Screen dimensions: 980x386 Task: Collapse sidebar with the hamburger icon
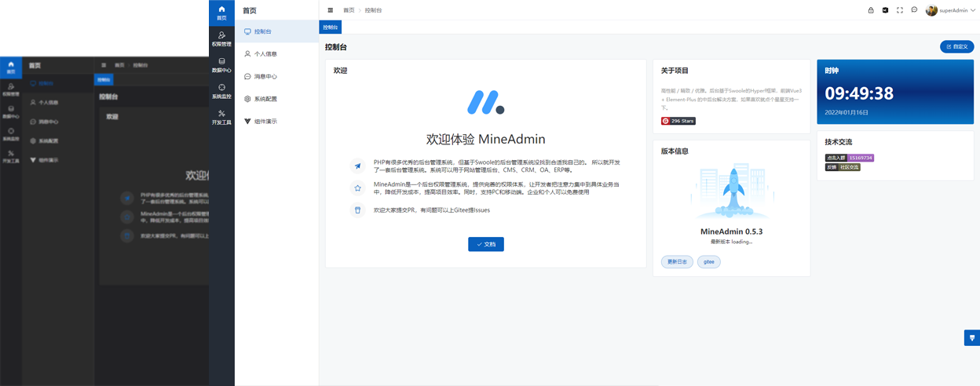pos(331,10)
